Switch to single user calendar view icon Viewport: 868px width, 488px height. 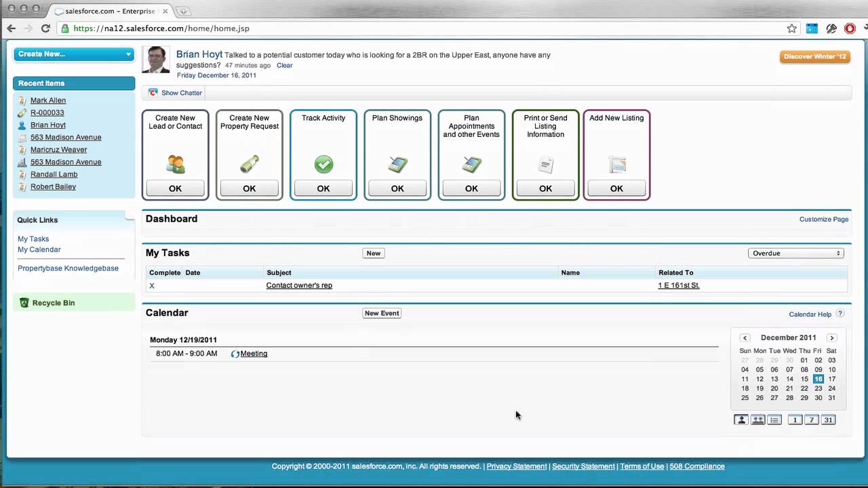click(x=741, y=420)
